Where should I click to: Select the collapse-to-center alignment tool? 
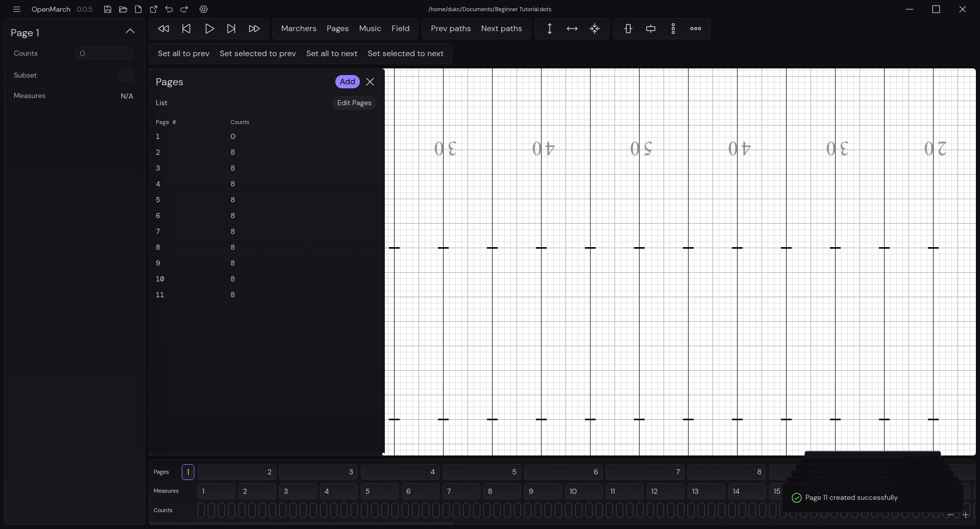point(595,29)
